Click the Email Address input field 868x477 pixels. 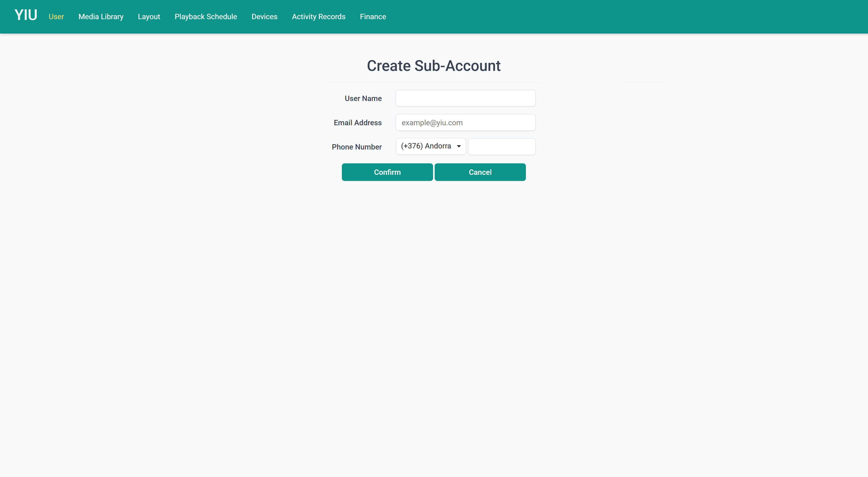click(x=466, y=123)
